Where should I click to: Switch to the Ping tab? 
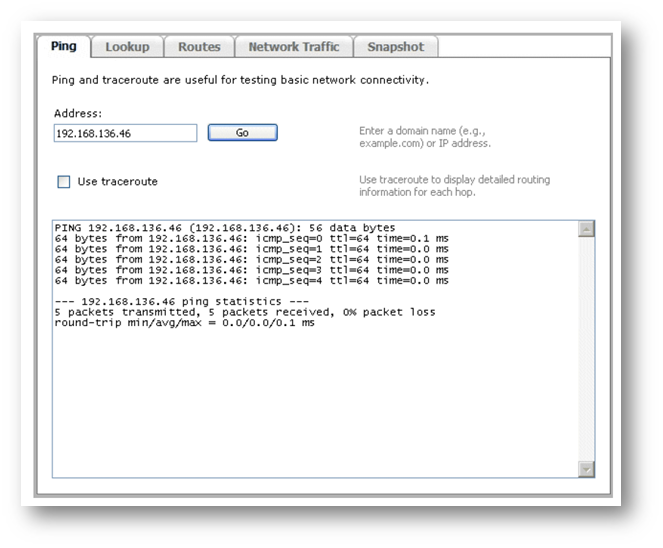click(64, 47)
